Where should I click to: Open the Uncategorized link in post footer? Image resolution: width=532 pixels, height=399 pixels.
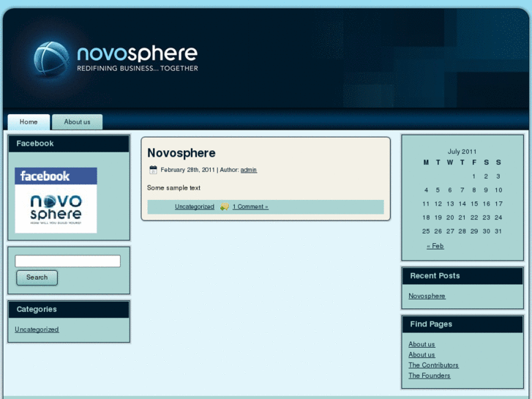(195, 206)
